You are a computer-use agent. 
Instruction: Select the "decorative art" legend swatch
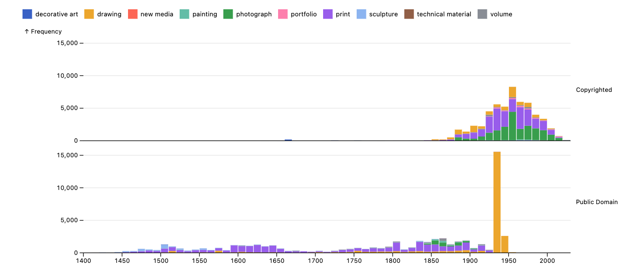27,14
